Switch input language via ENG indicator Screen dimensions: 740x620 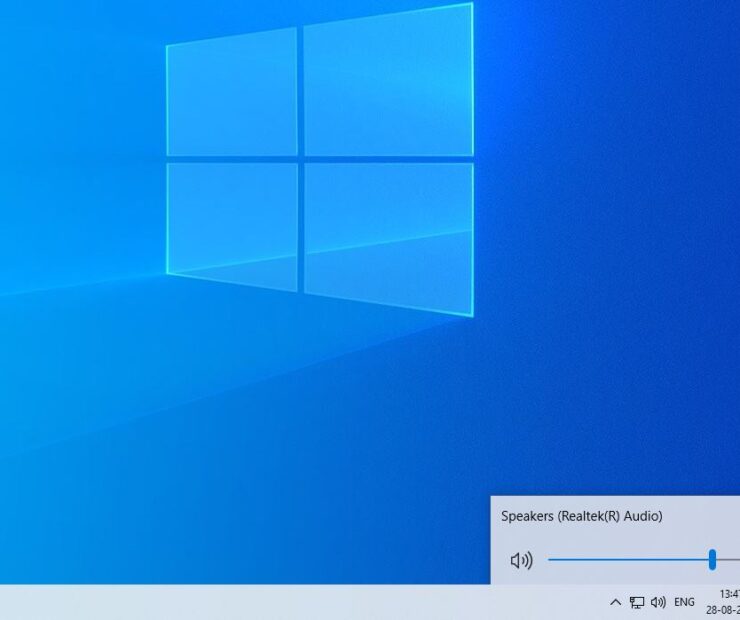click(684, 602)
